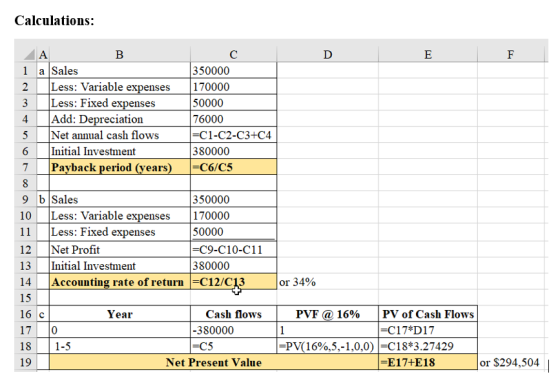Click the 'Year' header cell
Screen dimensions: 560x381
120,314
